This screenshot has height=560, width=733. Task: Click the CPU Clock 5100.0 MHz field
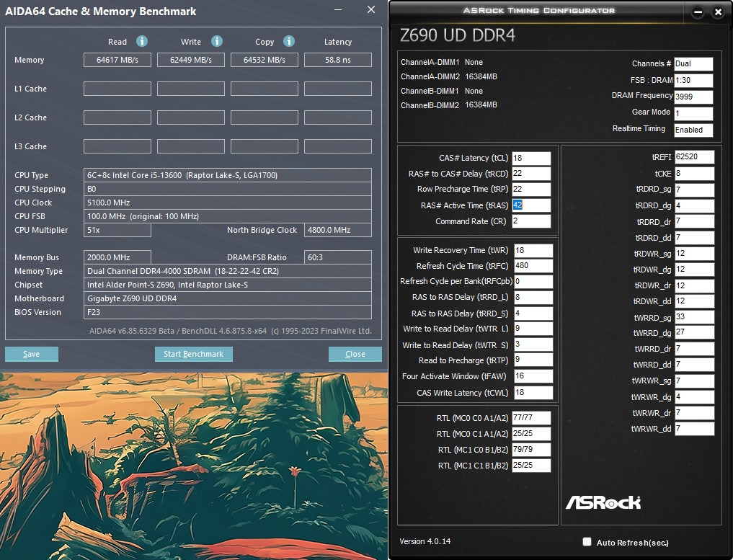click(x=228, y=203)
